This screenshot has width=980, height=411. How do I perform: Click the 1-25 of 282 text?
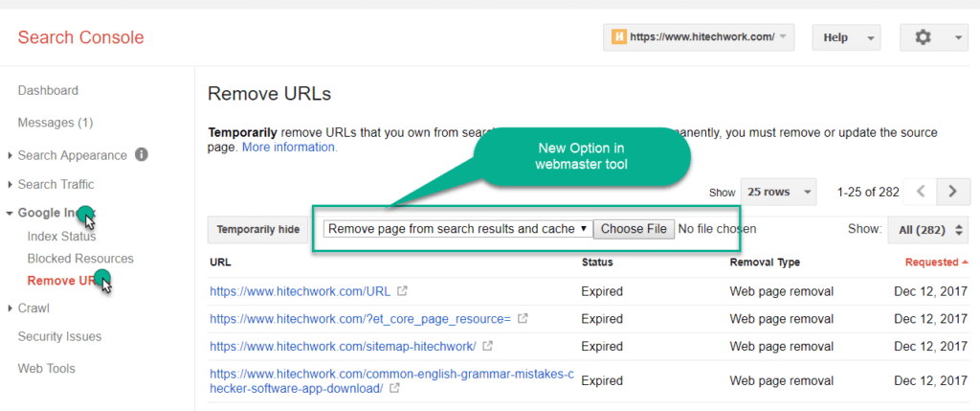tap(868, 192)
